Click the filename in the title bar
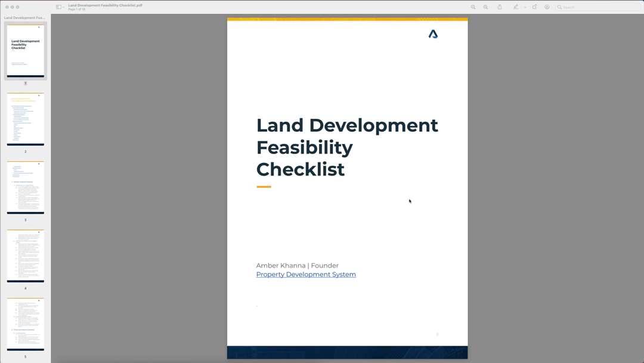Screen dimensions: 644x363 (104, 5)
